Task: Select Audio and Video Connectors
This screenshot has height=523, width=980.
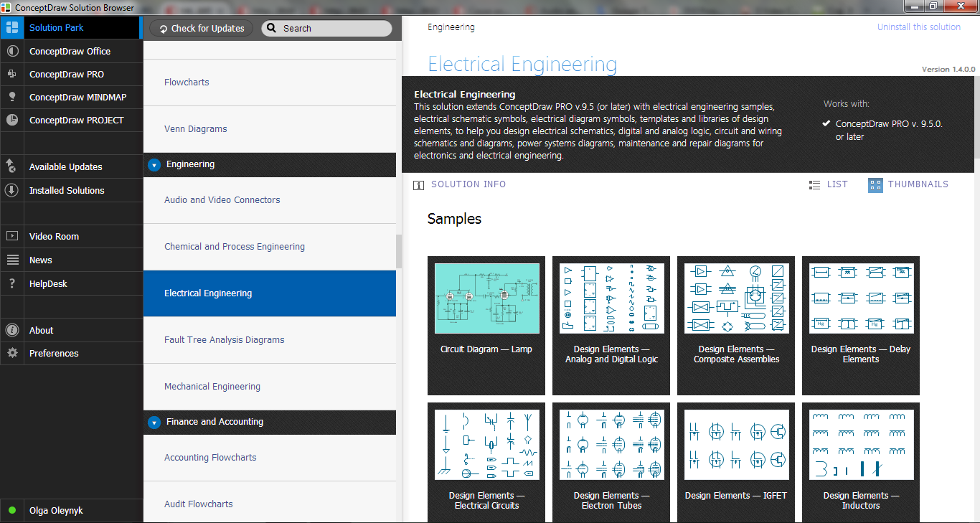Action: (x=270, y=200)
